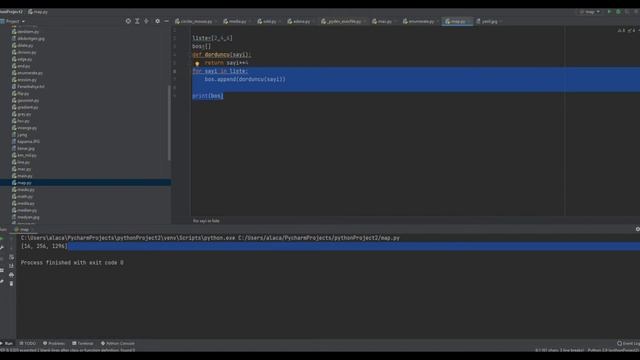Click the collapse all icon in Project toolbar
640x360 pixels.
pos(146,21)
